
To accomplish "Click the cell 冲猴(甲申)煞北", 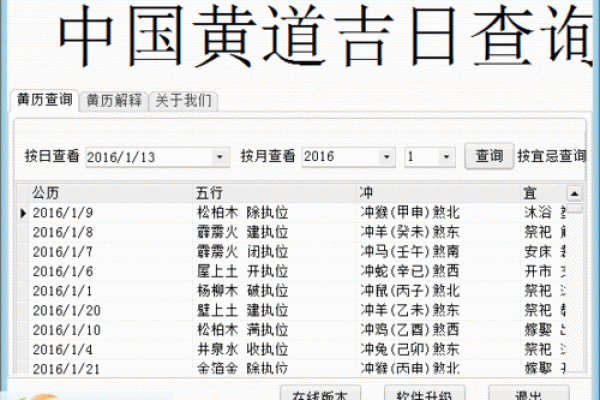I will pyautogui.click(x=439, y=213).
